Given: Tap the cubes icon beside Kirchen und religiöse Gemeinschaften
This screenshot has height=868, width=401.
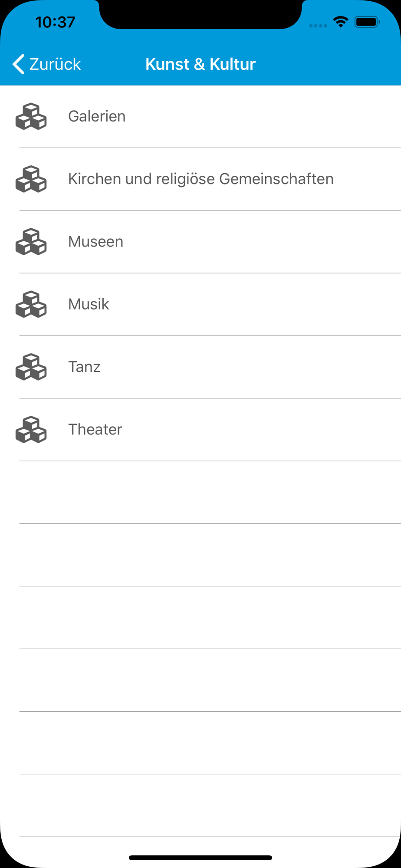Looking at the screenshot, I should click(31, 179).
